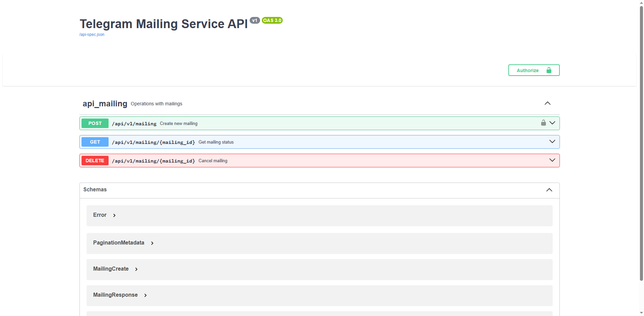Click the api_mailing tag heading
Screen dimensions: 644x316
105,104
